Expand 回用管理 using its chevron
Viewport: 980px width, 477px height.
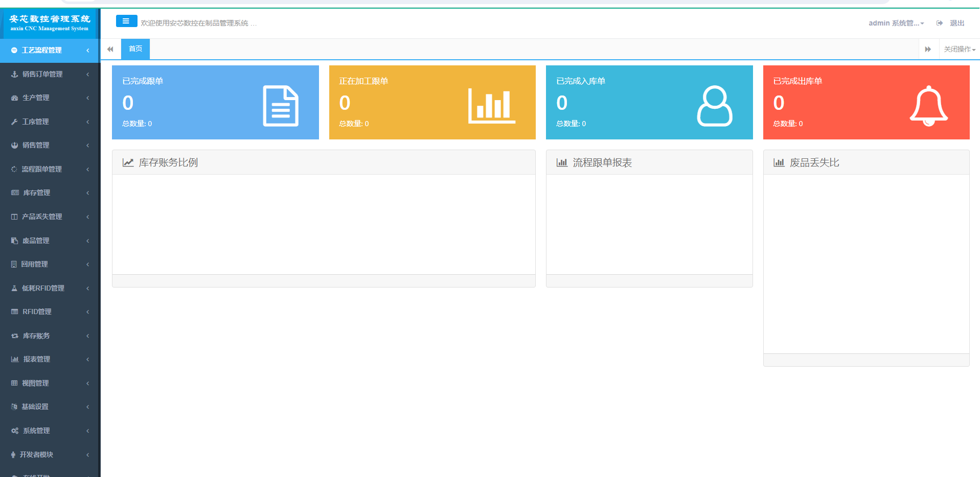tap(88, 264)
